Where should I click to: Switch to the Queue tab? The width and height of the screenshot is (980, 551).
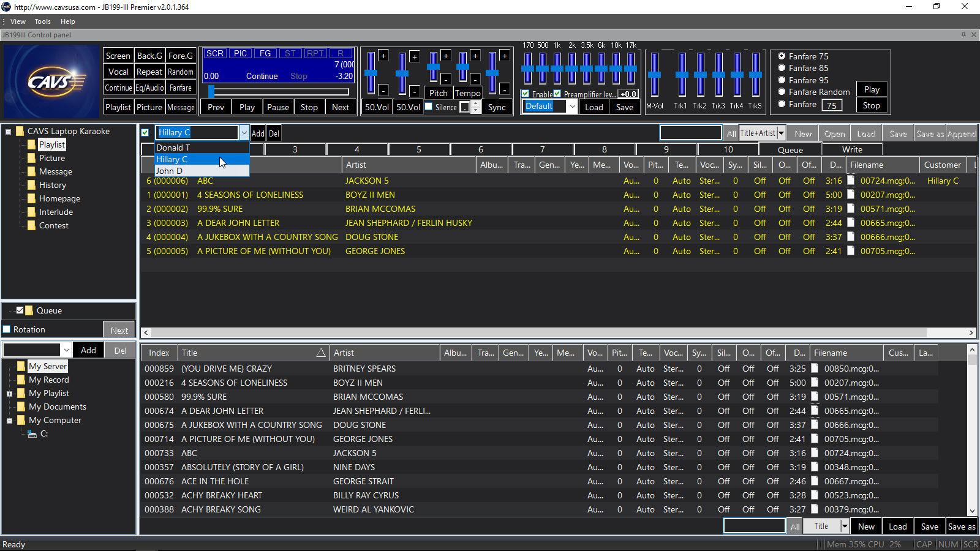pyautogui.click(x=790, y=149)
